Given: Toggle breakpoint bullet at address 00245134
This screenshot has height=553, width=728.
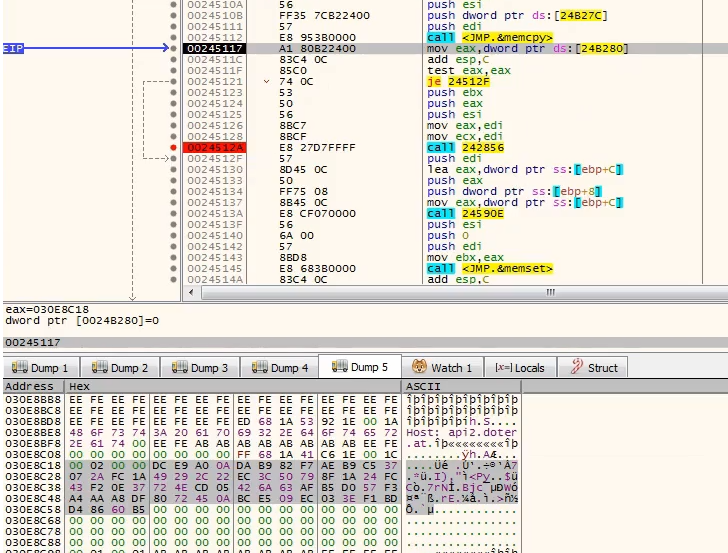Looking at the screenshot, I should click(175, 192).
